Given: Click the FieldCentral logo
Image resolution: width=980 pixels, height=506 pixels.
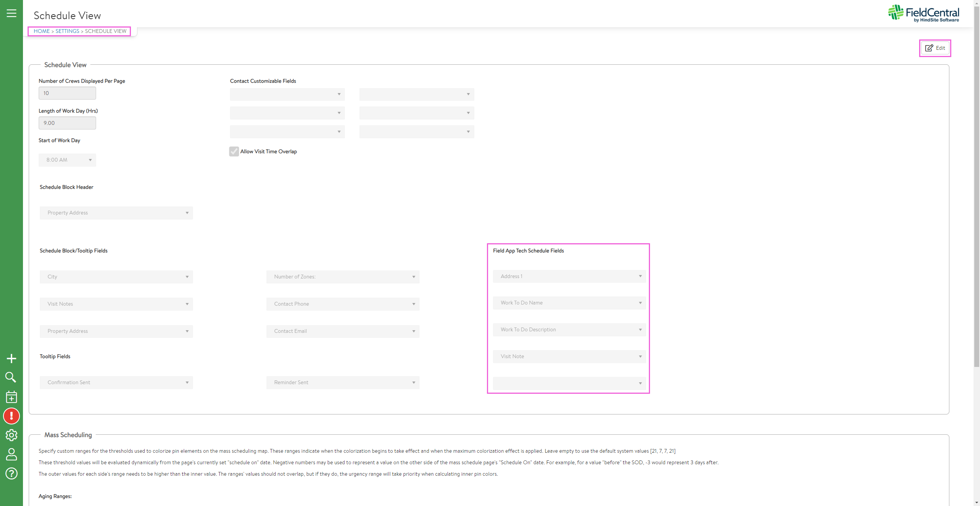Looking at the screenshot, I should click(x=923, y=13).
